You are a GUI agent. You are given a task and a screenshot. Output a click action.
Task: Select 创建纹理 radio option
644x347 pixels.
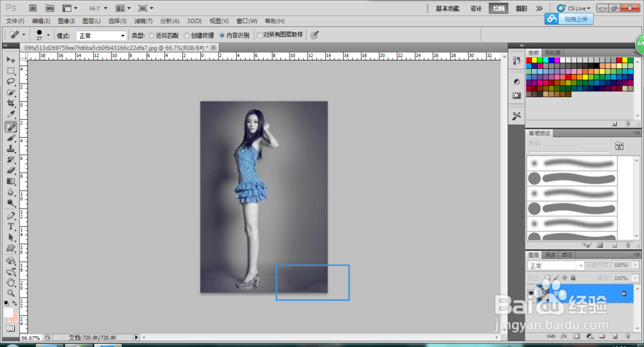(187, 35)
